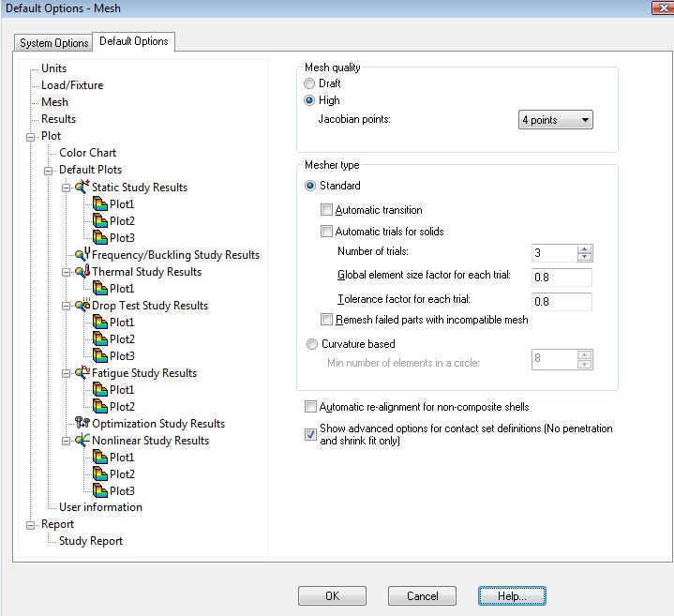
Task: Click the Thermal Study Results thermometer icon
Action: tap(82, 271)
